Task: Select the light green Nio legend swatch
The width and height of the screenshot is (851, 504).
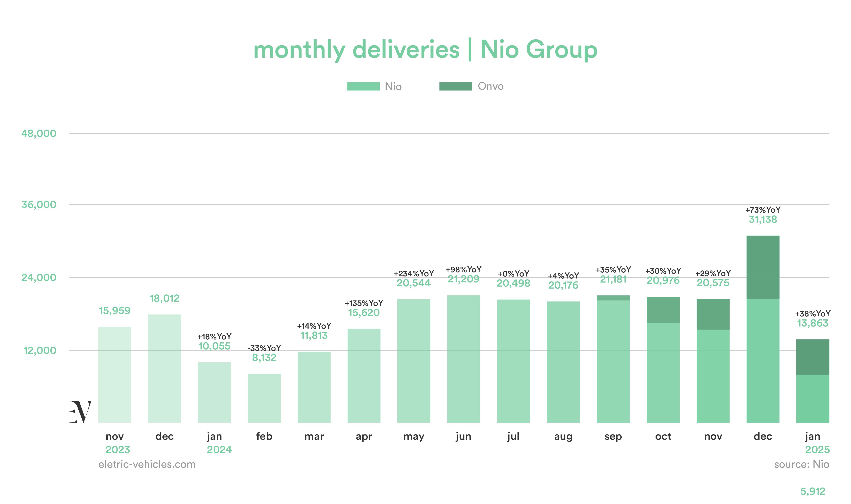Action: point(363,86)
